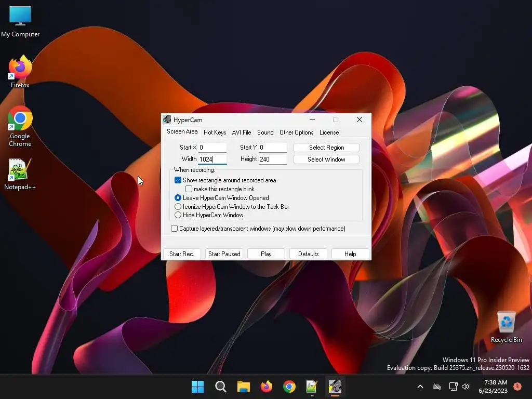532x399 pixels.
Task: Open the AVI File tab
Action: click(242, 132)
